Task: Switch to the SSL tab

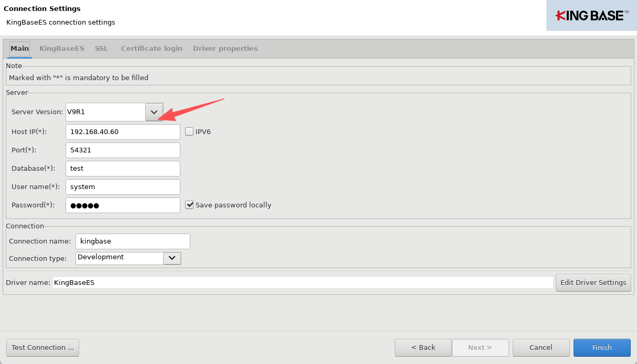Action: 101,49
